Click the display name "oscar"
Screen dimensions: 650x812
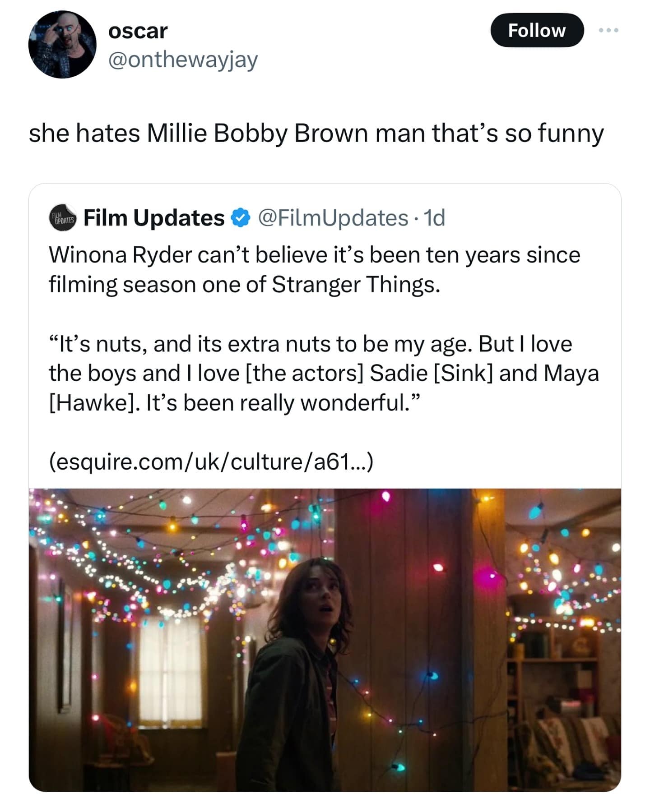point(138,31)
